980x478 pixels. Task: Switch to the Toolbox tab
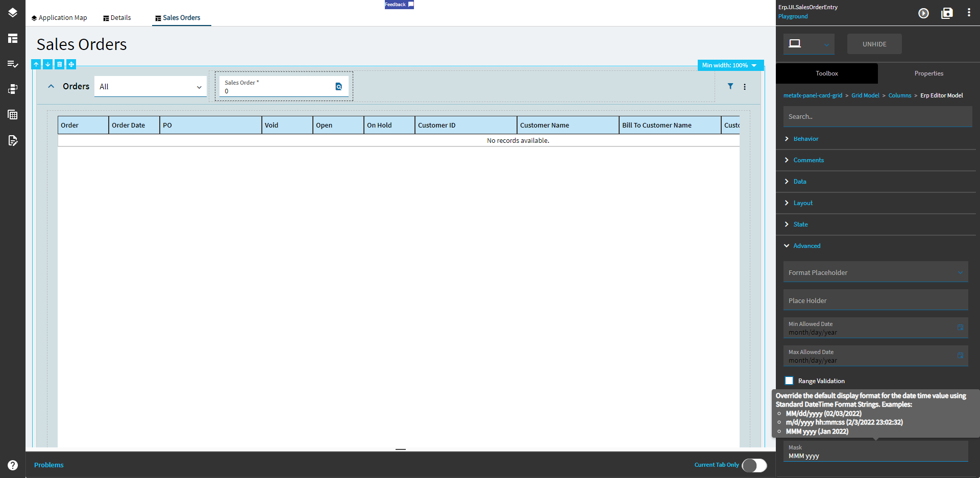pos(827,73)
